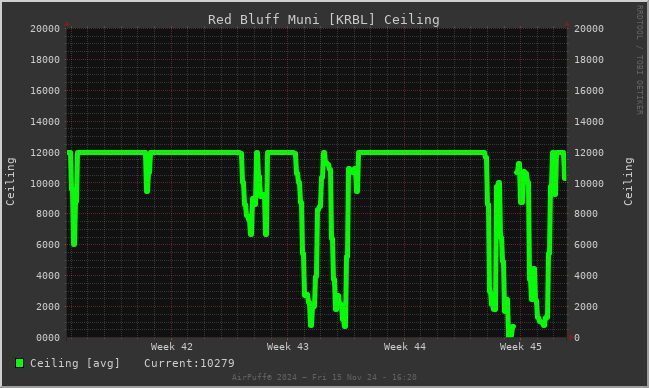Click the green Ceiling legend swatch
Screen dimensions: 649x388
pyautogui.click(x=19, y=363)
